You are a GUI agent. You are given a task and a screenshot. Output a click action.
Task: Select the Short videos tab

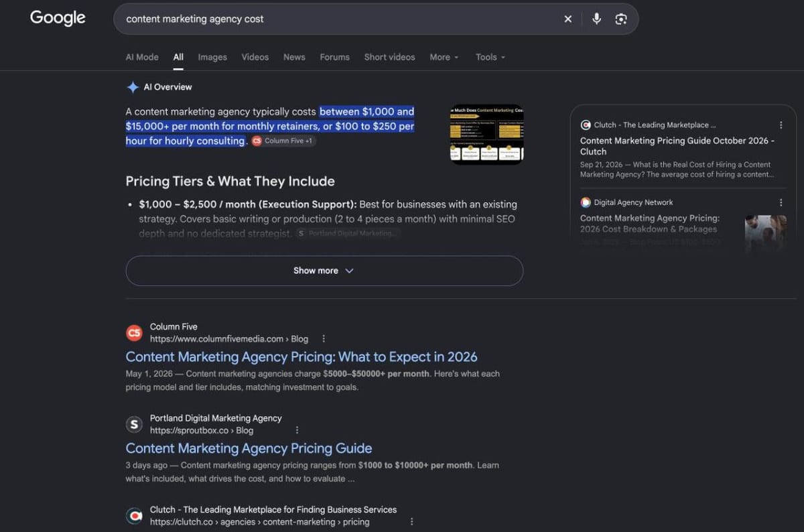coord(390,57)
